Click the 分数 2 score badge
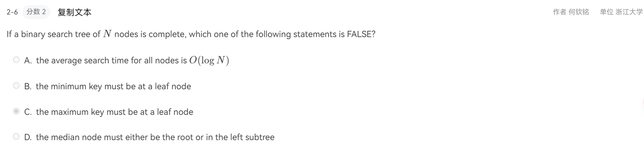The image size is (644, 147). (x=36, y=12)
